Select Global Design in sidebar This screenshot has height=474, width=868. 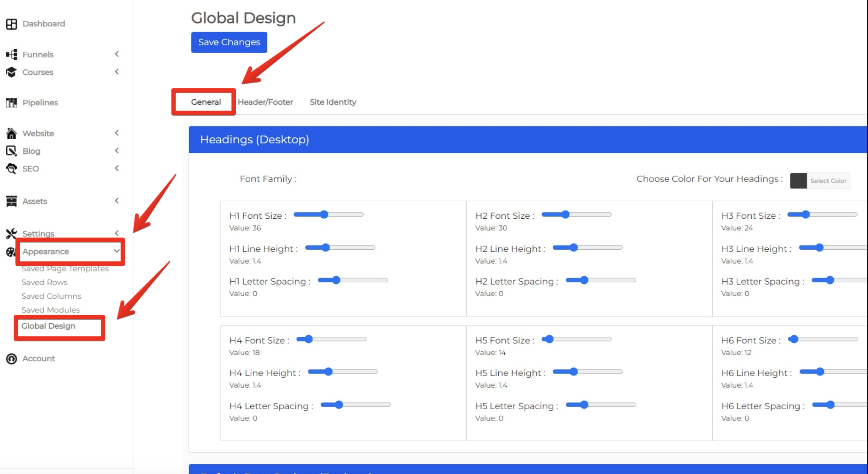(x=48, y=326)
